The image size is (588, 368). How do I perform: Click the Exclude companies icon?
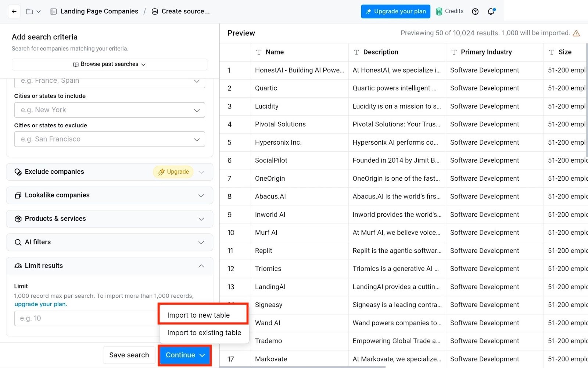coord(18,172)
